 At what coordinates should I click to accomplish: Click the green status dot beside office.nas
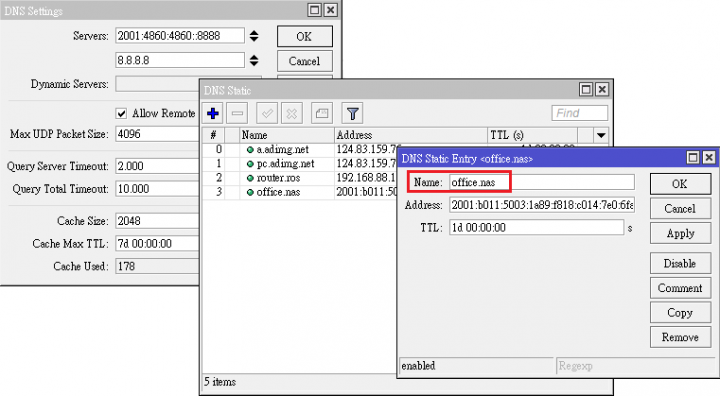[250, 192]
